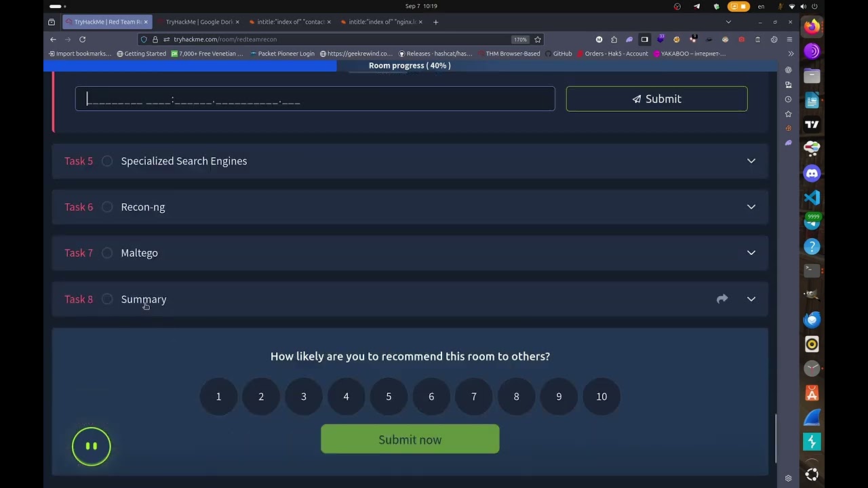Open Packet Pioneer Login bookmark
Viewport: 868px width, 488px height.
click(x=283, y=54)
